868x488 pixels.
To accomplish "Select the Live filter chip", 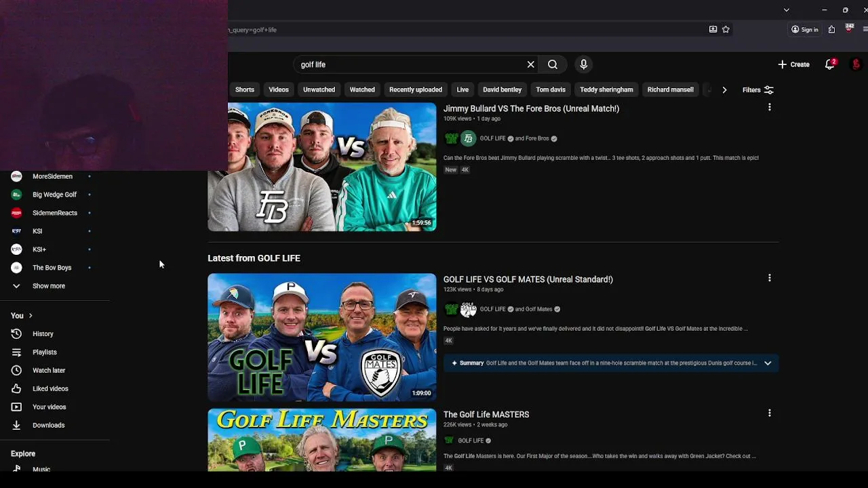I will pos(462,89).
